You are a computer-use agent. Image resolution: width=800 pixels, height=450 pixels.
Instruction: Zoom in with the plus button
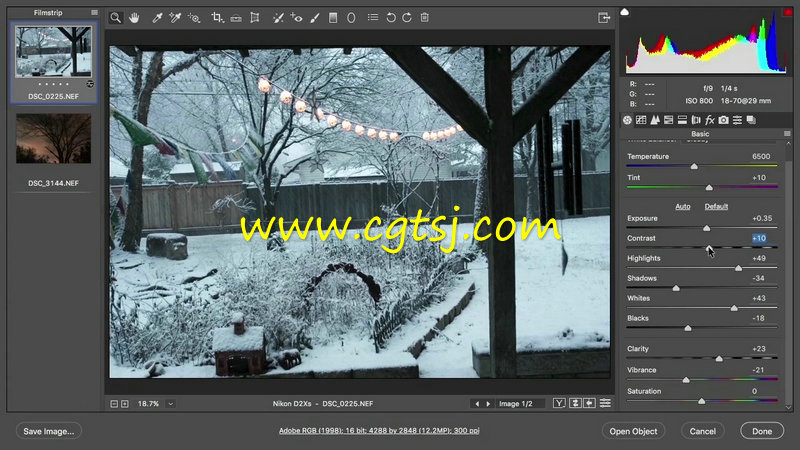tap(124, 404)
